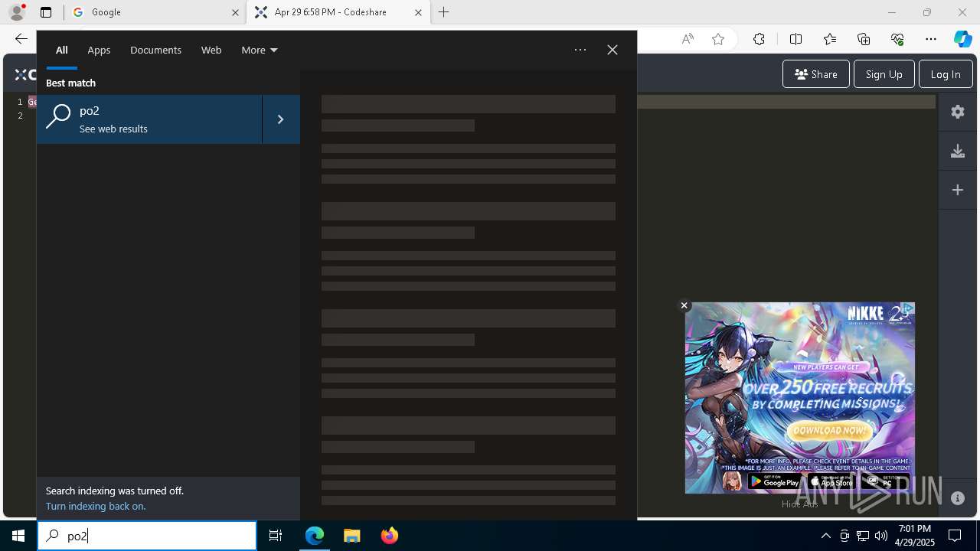The width and height of the screenshot is (980, 551).
Task: Open the Edge profile icon
Action: pyautogui.click(x=17, y=11)
